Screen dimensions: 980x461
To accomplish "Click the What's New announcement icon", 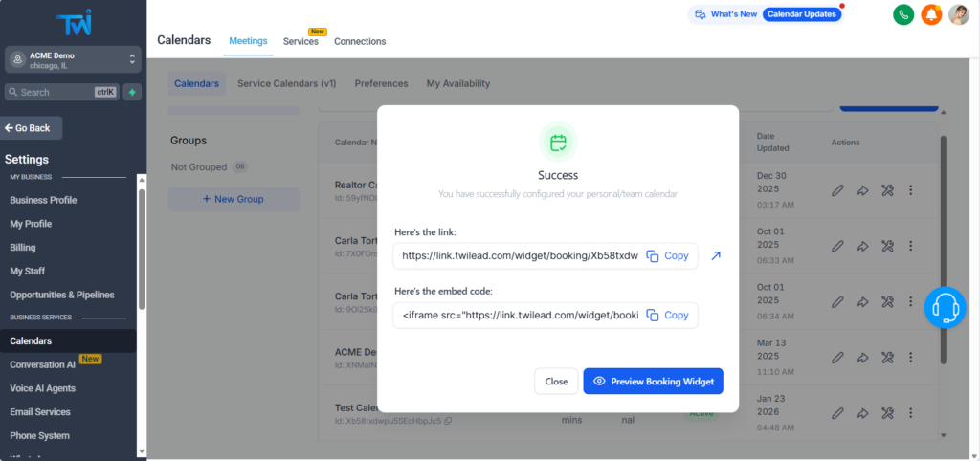I will (x=701, y=14).
